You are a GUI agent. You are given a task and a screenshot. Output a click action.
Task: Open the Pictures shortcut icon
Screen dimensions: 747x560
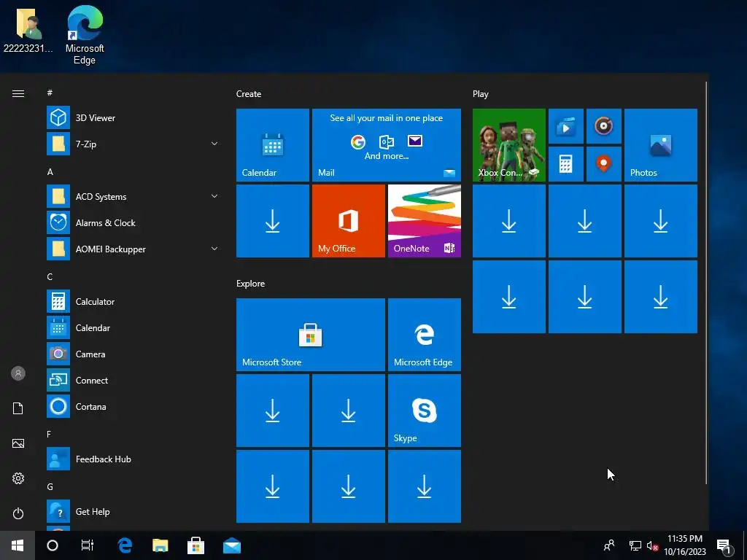click(18, 443)
